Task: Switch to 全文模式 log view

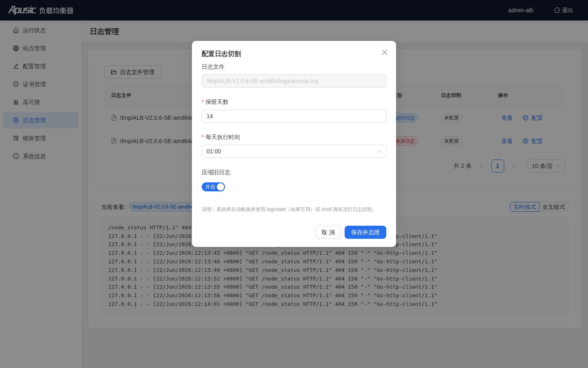Action: pyautogui.click(x=554, y=207)
